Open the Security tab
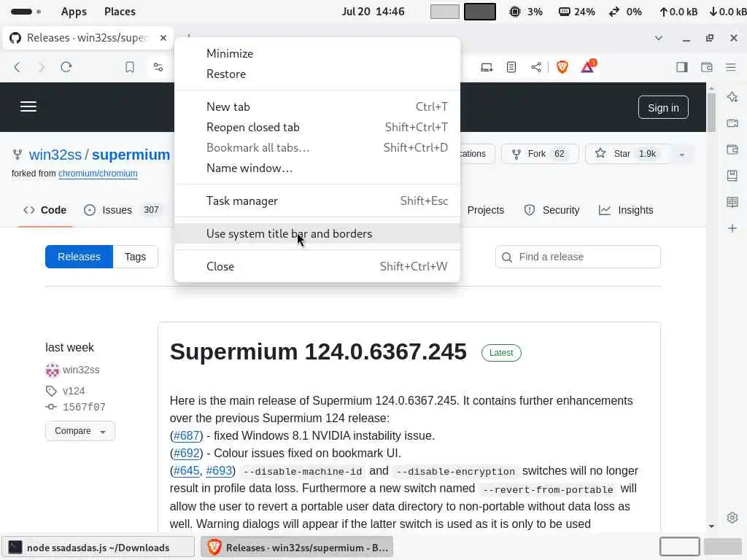This screenshot has height=560, width=747. pyautogui.click(x=551, y=210)
